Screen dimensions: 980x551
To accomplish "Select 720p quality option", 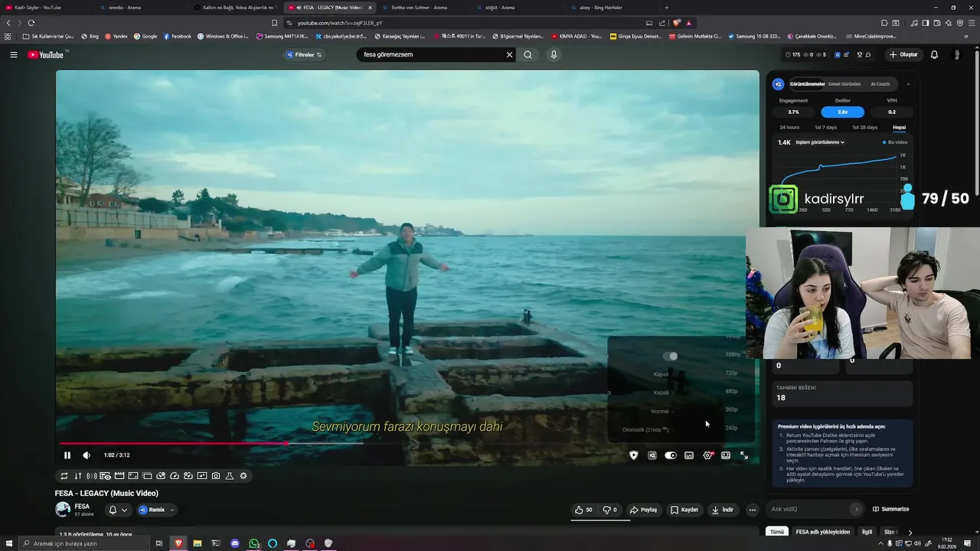I will point(731,373).
